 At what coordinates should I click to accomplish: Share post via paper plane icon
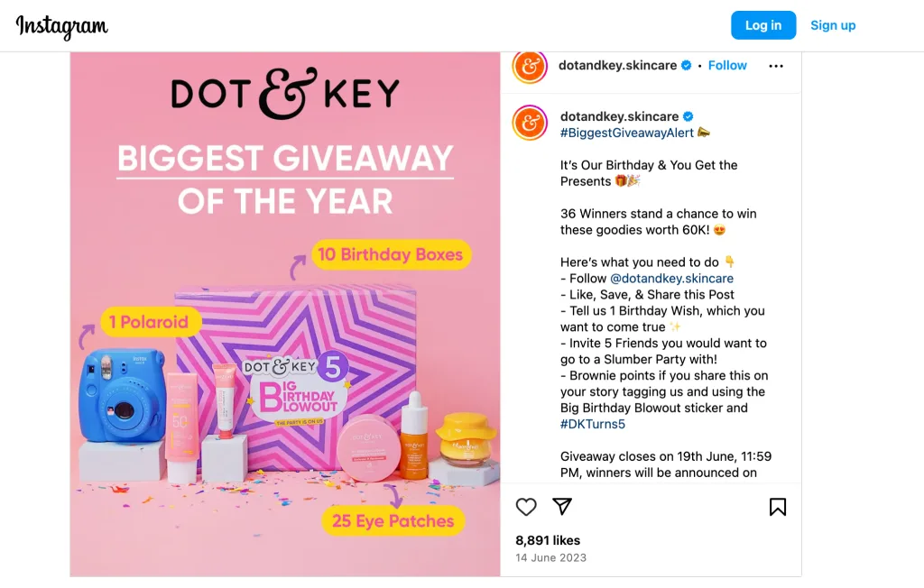[562, 507]
